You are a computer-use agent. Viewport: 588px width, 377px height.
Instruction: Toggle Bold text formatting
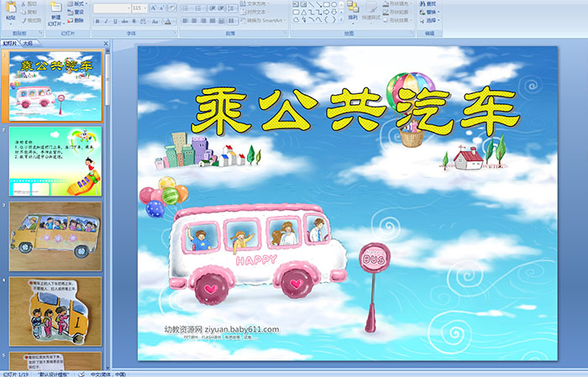97,21
